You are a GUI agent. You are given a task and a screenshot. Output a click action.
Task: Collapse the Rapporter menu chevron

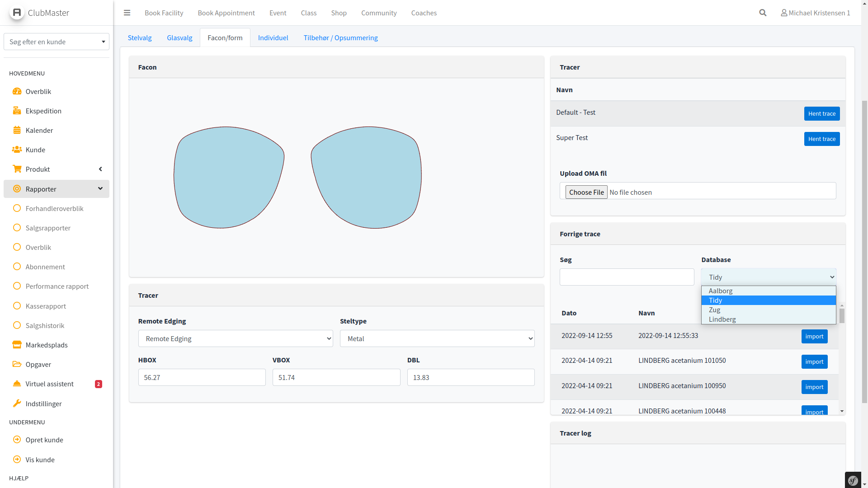click(x=100, y=188)
